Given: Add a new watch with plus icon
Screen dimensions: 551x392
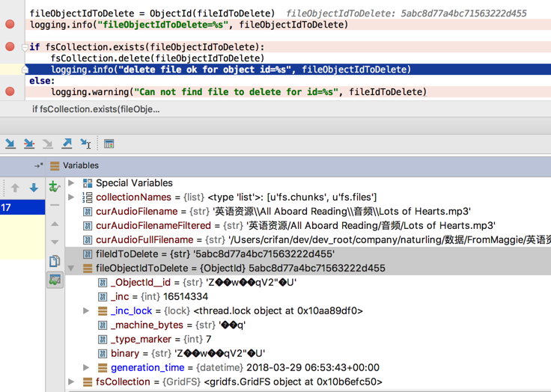Looking at the screenshot, I should click(55, 186).
